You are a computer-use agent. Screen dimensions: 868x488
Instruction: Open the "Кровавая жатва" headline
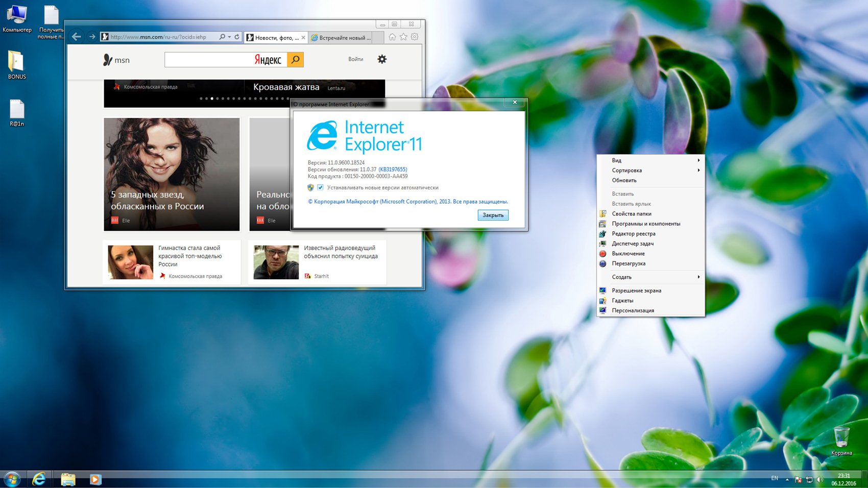286,87
